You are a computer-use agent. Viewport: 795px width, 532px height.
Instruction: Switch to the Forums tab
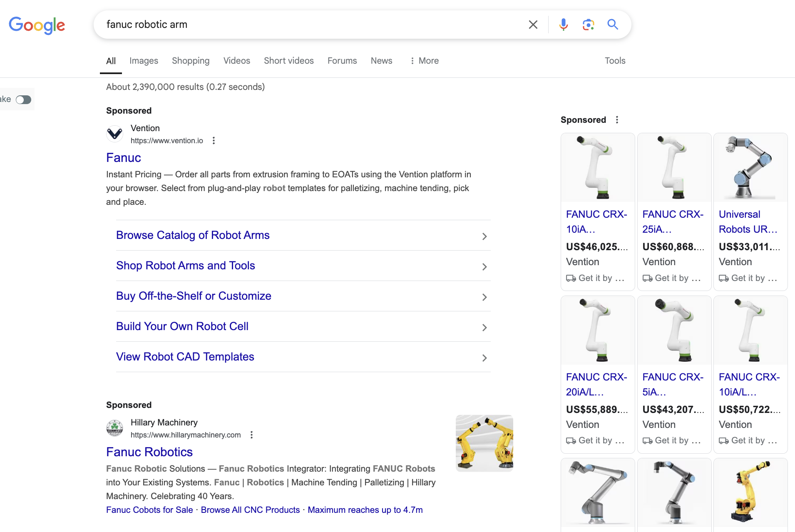(x=342, y=61)
